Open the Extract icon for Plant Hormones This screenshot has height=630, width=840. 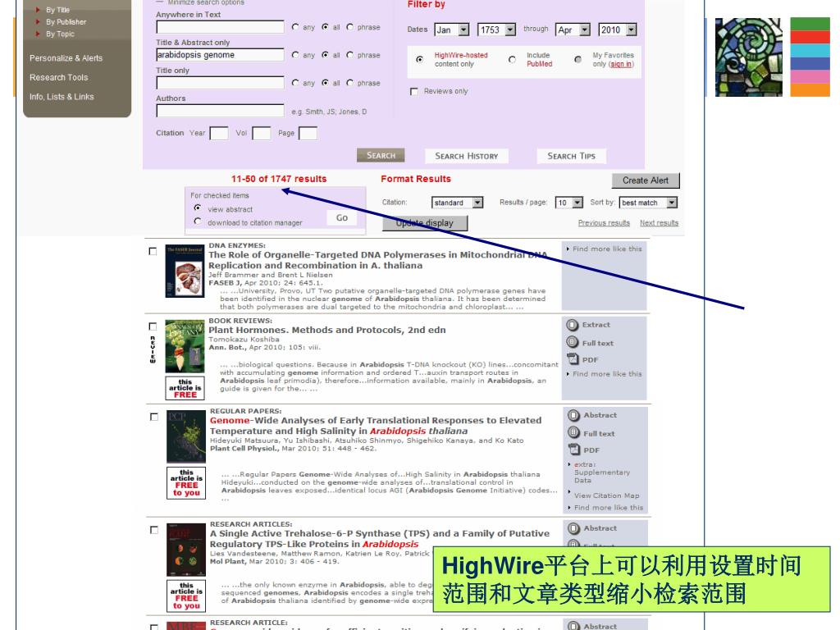(573, 325)
